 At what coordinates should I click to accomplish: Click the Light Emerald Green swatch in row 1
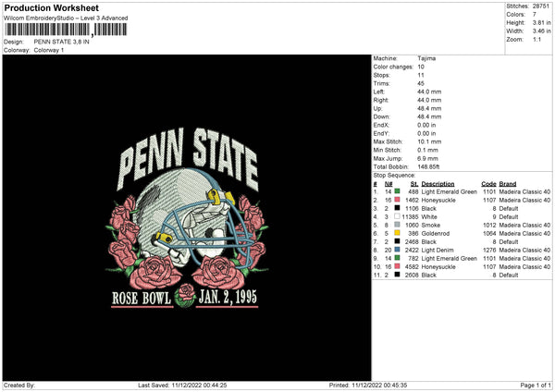pos(397,191)
